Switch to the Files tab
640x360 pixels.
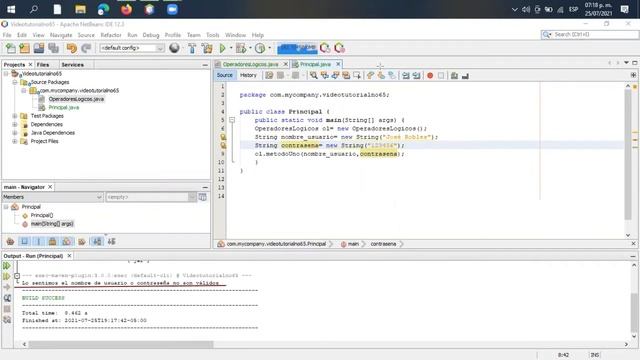point(43,65)
